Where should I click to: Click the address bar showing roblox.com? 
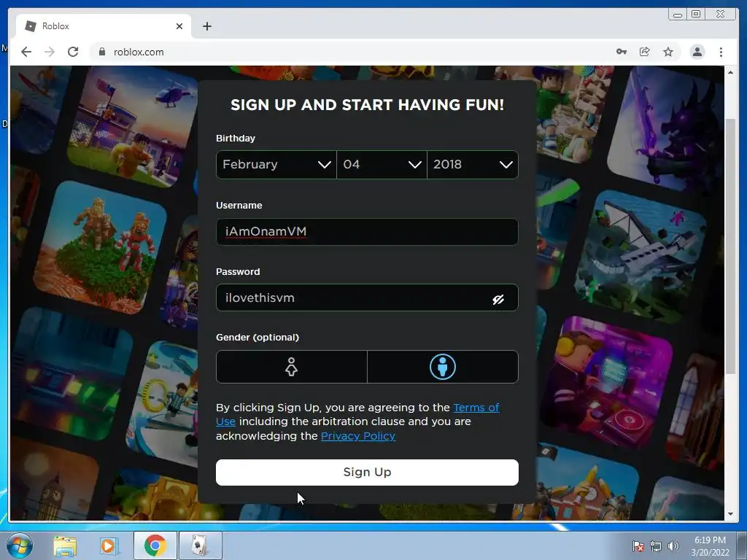tap(351, 52)
